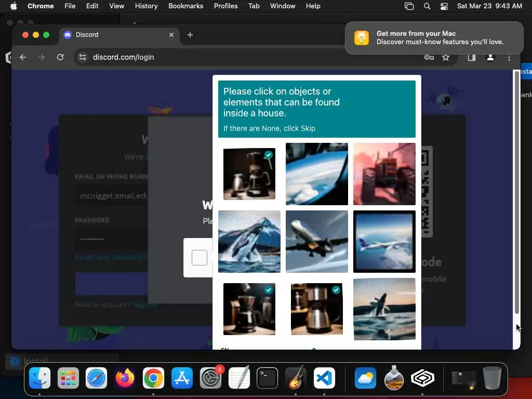Deselect the top-left coffee maker image
Screen dimensions: 532x399
(x=249, y=174)
